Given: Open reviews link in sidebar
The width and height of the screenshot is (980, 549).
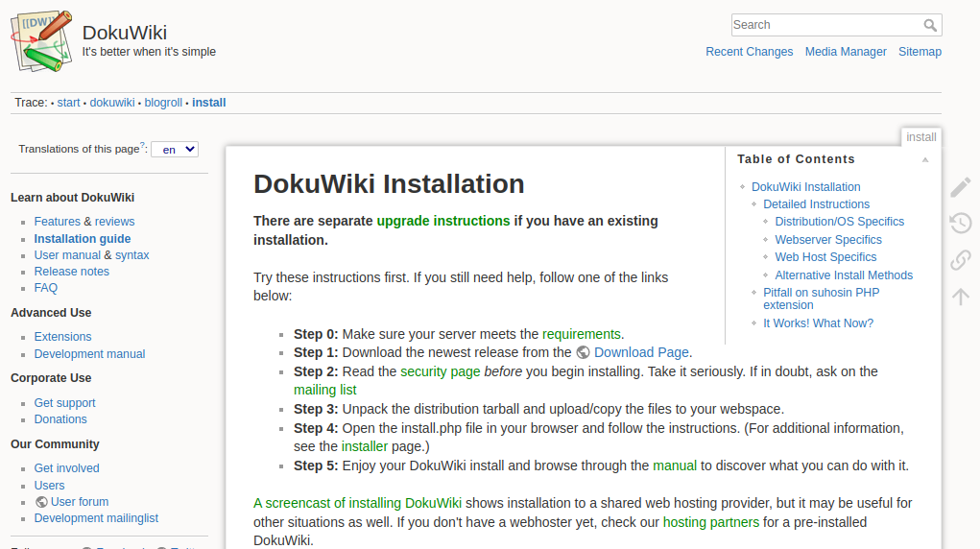Looking at the screenshot, I should 114,222.
